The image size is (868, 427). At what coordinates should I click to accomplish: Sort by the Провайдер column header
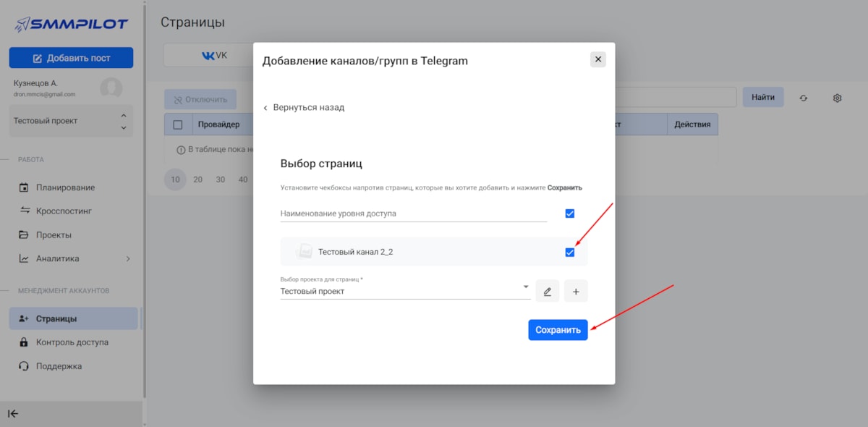(x=219, y=124)
